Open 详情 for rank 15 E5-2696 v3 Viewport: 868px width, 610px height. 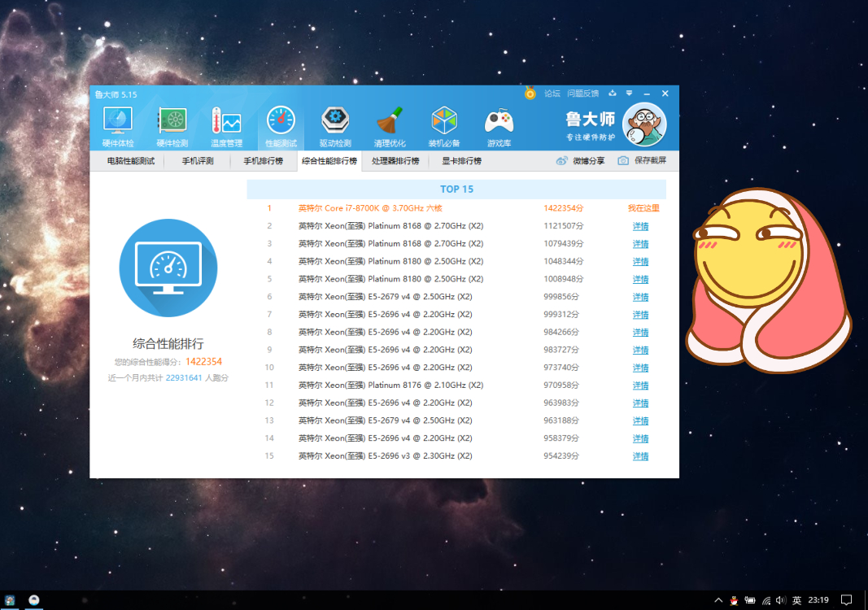click(x=640, y=456)
